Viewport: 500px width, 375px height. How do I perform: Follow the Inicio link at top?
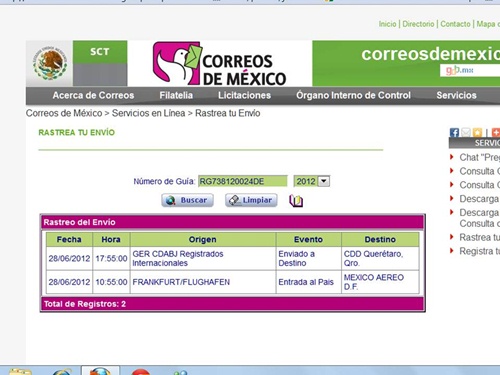pos(387,24)
